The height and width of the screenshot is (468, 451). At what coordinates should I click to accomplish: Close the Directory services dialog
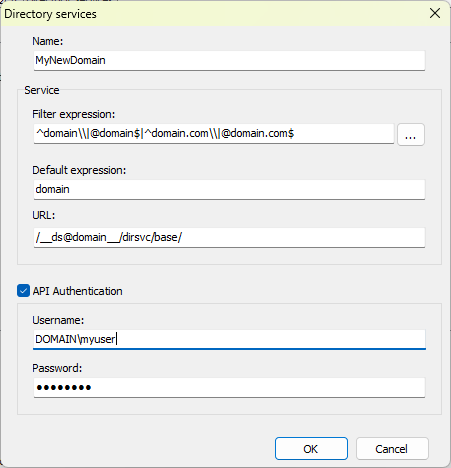435,13
